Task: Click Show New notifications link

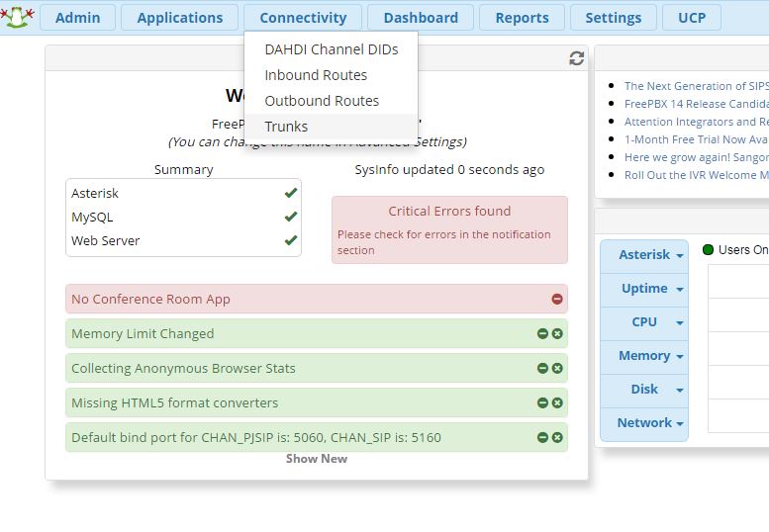Action: click(317, 459)
